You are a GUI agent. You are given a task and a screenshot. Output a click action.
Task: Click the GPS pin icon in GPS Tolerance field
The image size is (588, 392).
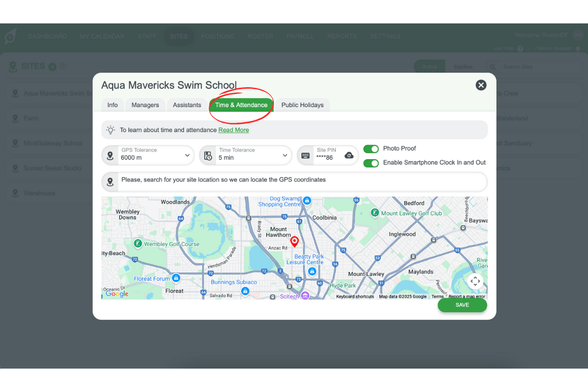tap(110, 155)
